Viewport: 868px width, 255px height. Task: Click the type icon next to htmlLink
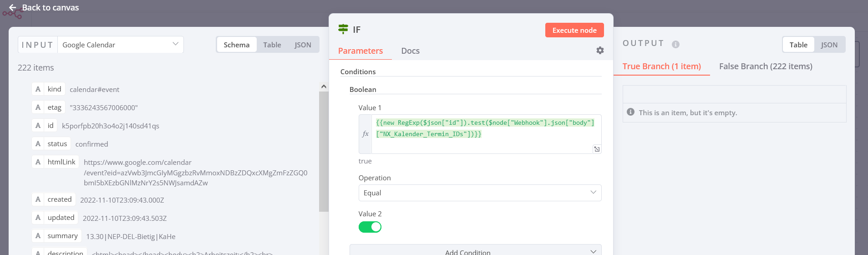38,162
